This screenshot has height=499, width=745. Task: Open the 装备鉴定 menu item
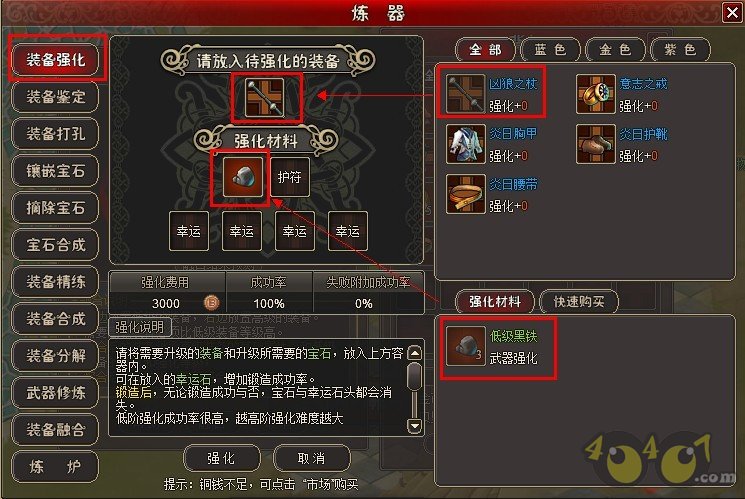tap(55, 97)
